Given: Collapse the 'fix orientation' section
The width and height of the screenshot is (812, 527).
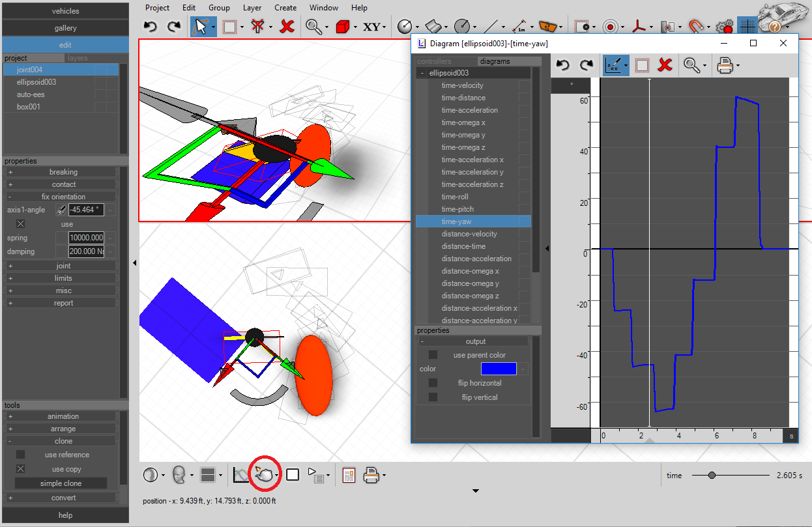Looking at the screenshot, I should pyautogui.click(x=62, y=197).
